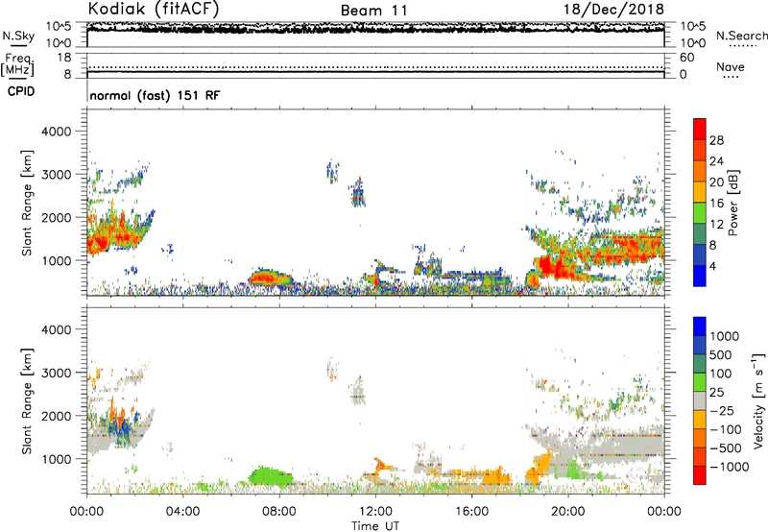Click the red-orange power blob near 08:00
Viewport: 768px width, 532px height.
pos(270,278)
